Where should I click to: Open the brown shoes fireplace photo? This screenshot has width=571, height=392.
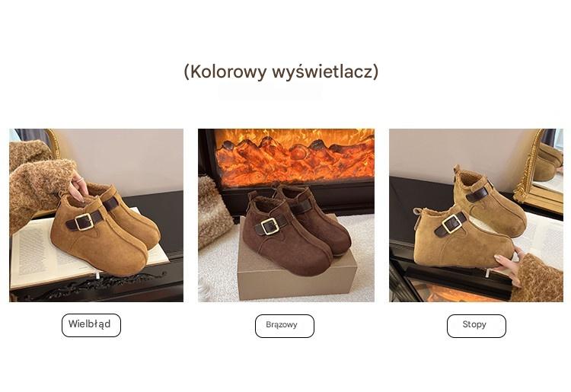[285, 215]
